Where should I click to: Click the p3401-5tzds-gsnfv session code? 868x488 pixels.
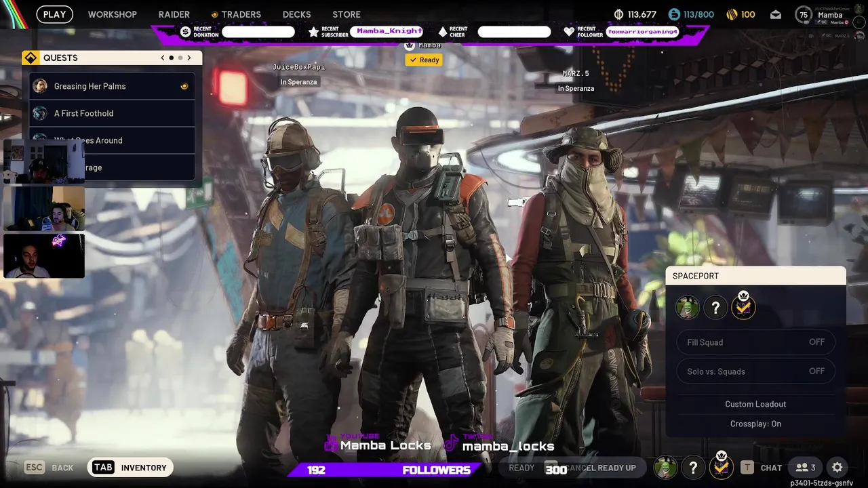(x=821, y=483)
